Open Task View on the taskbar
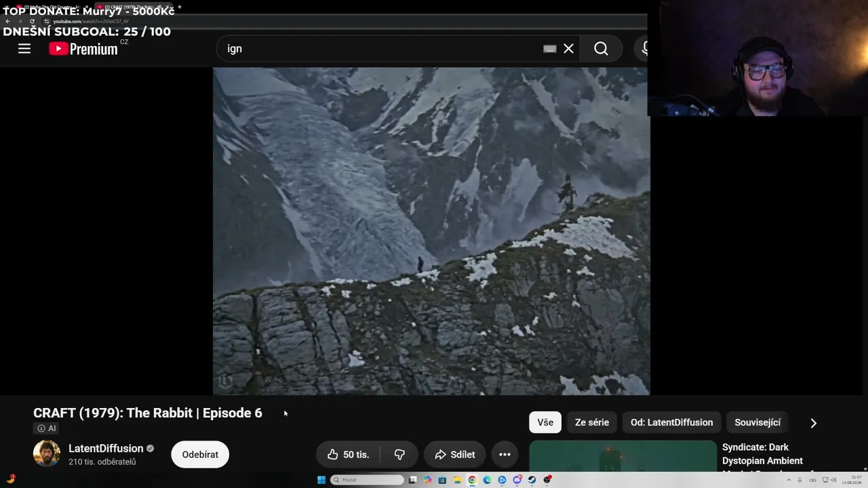This screenshot has width=868, height=488. (x=412, y=480)
